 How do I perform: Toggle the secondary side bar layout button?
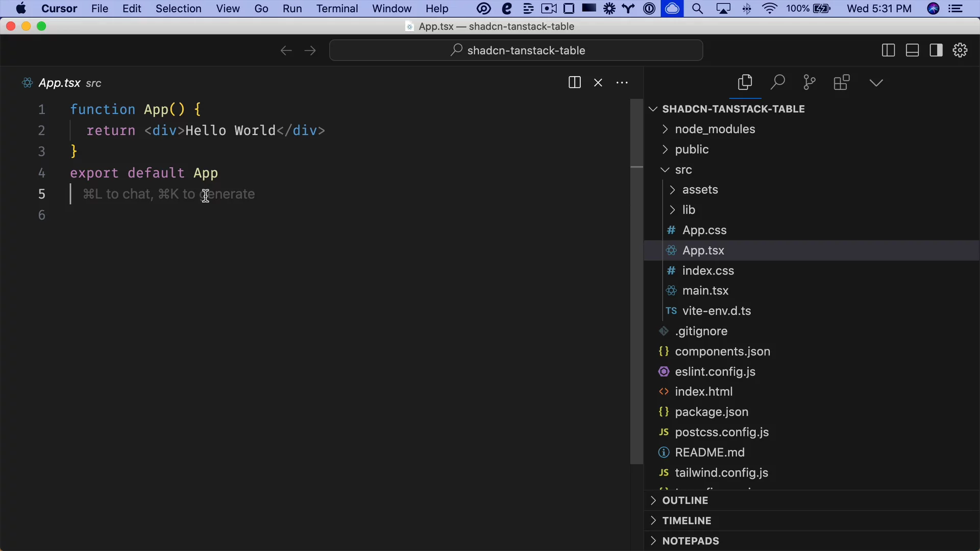click(936, 51)
